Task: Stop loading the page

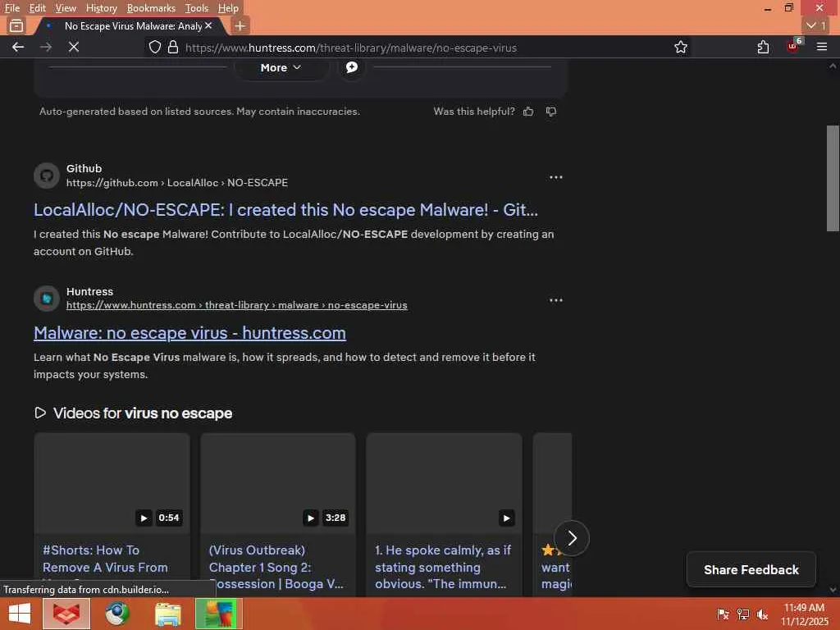Action: (x=74, y=47)
